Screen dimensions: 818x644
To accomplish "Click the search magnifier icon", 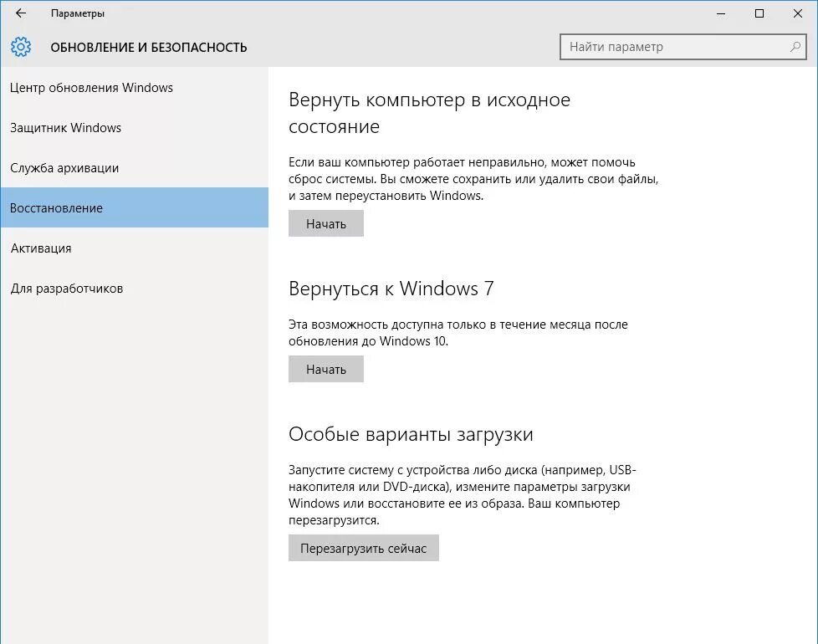I will tap(795, 47).
